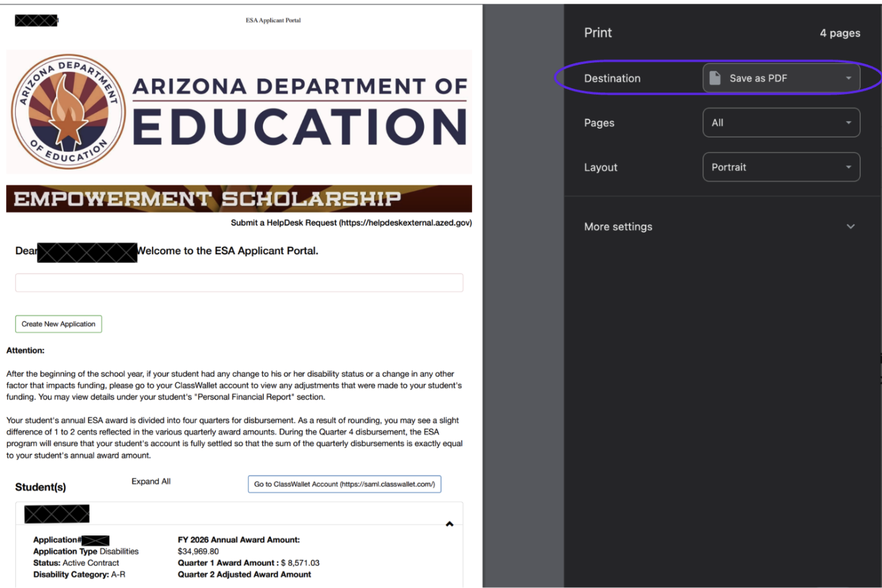Click the 'Quarter 1 Award Amount' line
This screenshot has width=882, height=588.
248,563
